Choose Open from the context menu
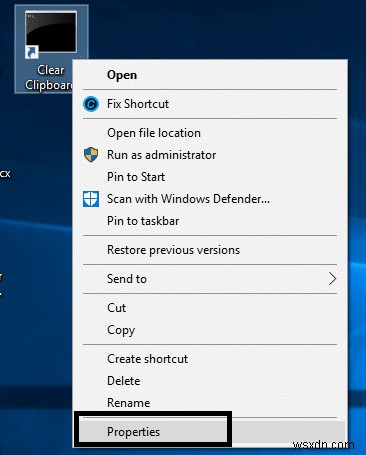This screenshot has width=366, height=455. point(210,75)
